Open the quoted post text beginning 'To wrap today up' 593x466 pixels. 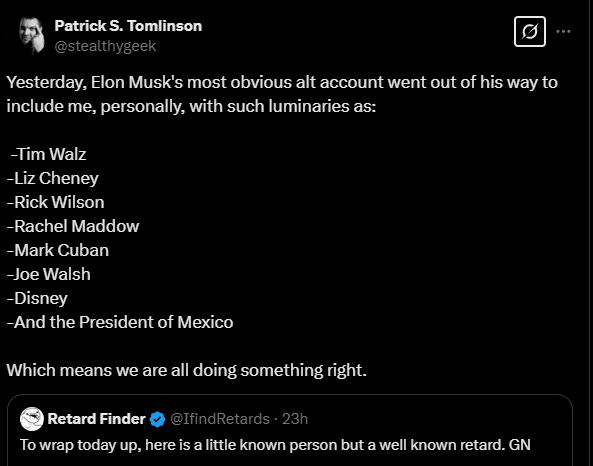[x=275, y=445]
